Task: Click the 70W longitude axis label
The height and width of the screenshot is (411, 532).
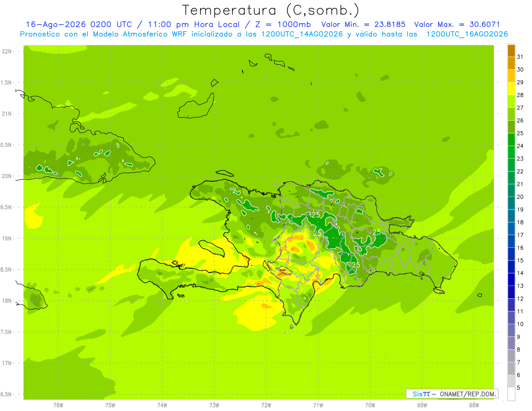Action: pos(370,405)
